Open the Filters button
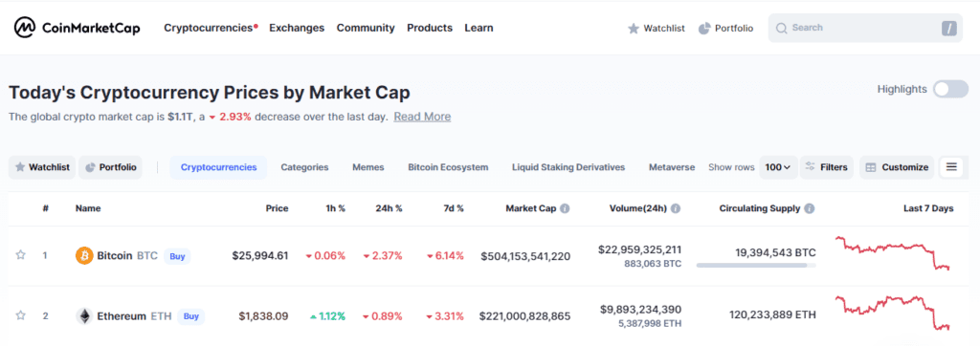Viewport: 980px width, 346px height. click(826, 167)
